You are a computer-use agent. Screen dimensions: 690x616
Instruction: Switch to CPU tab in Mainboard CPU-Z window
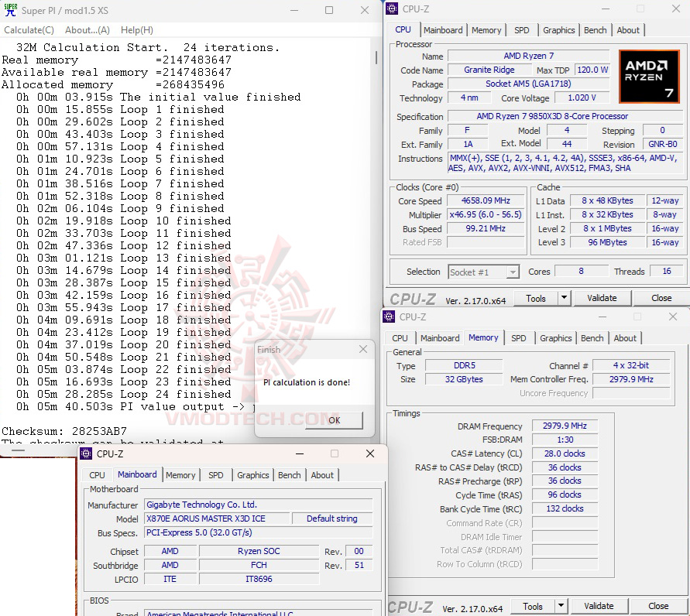(97, 475)
